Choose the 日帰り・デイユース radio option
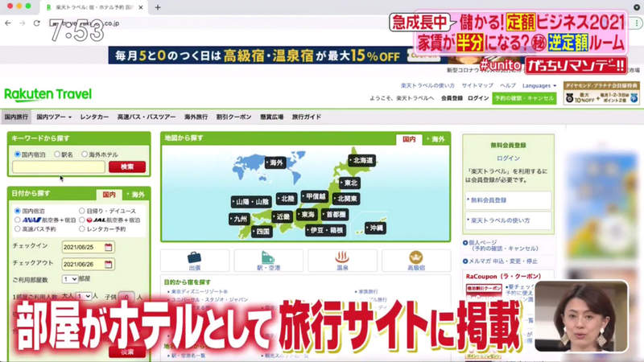Image resolution: width=644 pixels, height=362 pixels. 81,211
